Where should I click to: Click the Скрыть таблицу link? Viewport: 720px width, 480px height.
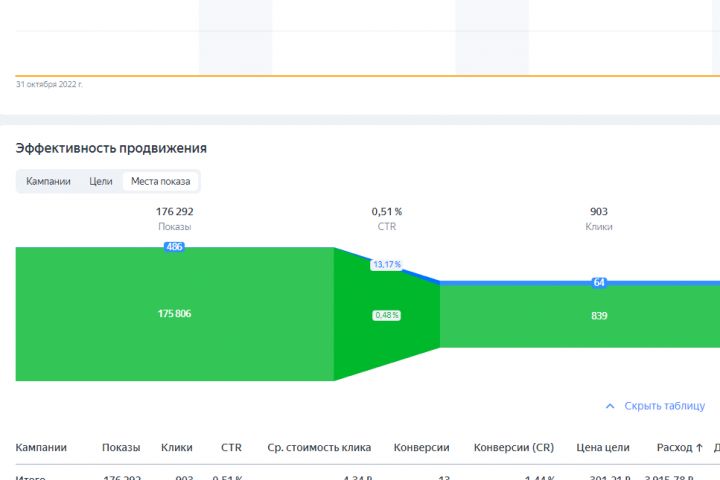tap(664, 406)
